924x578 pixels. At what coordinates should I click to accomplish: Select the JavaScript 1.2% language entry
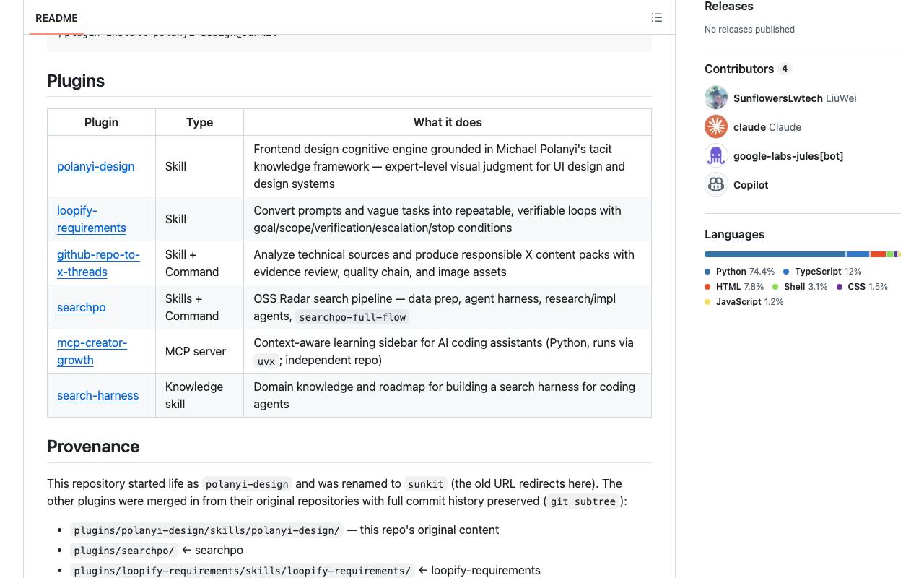pos(744,302)
